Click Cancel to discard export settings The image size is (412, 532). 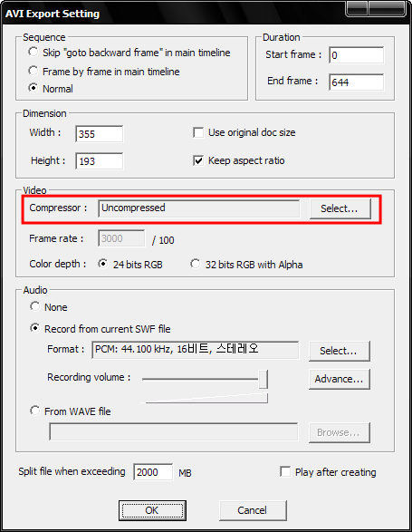(x=253, y=510)
